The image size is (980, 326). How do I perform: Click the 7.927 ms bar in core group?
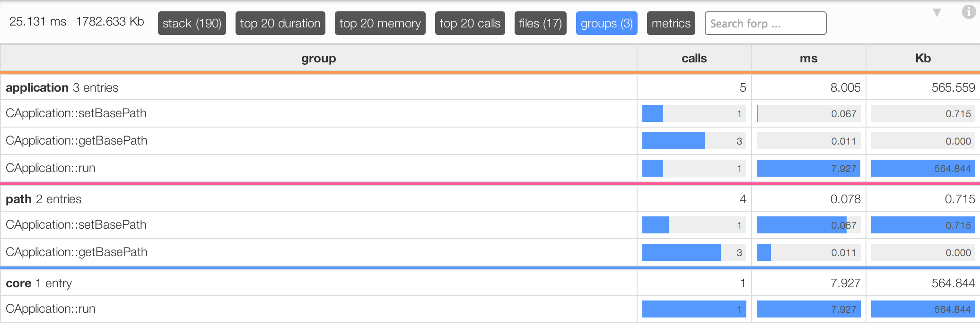(x=809, y=309)
